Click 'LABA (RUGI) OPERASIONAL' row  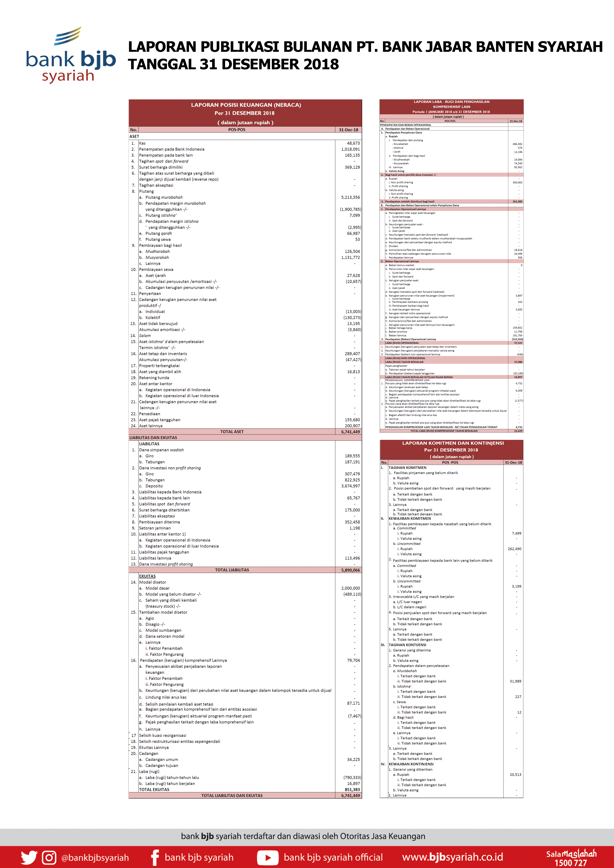(451, 343)
